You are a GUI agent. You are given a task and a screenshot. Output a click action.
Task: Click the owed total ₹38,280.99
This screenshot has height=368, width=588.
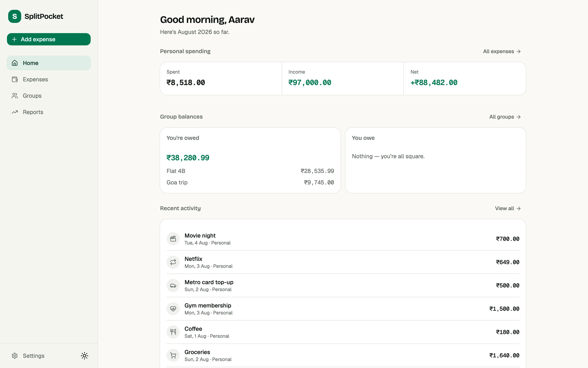(x=188, y=158)
